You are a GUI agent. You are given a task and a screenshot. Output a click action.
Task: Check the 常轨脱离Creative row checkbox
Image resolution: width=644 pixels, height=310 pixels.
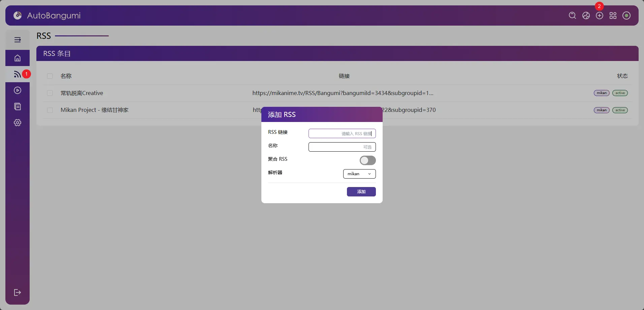pos(50,93)
